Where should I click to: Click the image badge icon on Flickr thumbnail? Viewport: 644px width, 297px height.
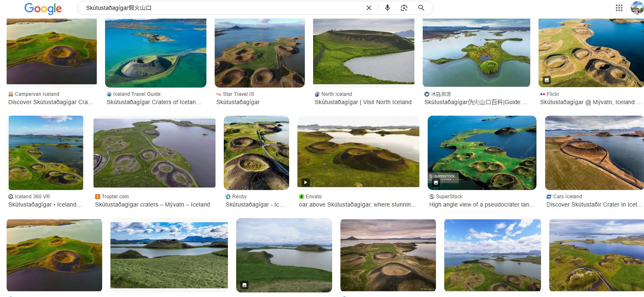(547, 80)
